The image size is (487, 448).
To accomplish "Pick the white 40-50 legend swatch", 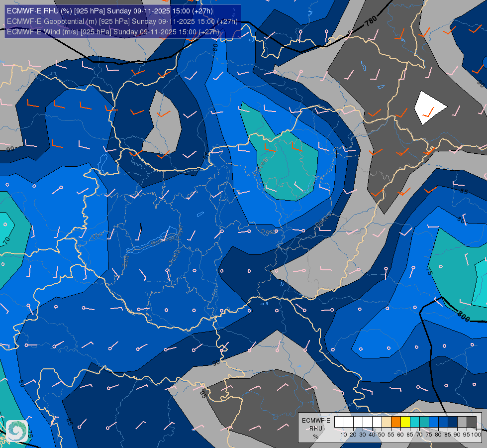I will [x=377, y=422].
